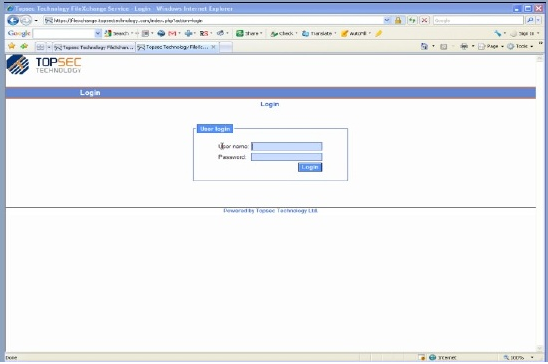Click the red Stop loading icon

[x=424, y=21]
